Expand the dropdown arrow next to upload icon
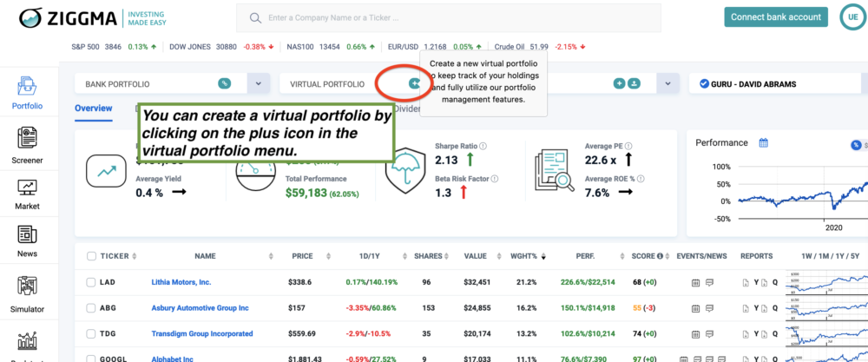This screenshot has height=362, width=868. [667, 83]
